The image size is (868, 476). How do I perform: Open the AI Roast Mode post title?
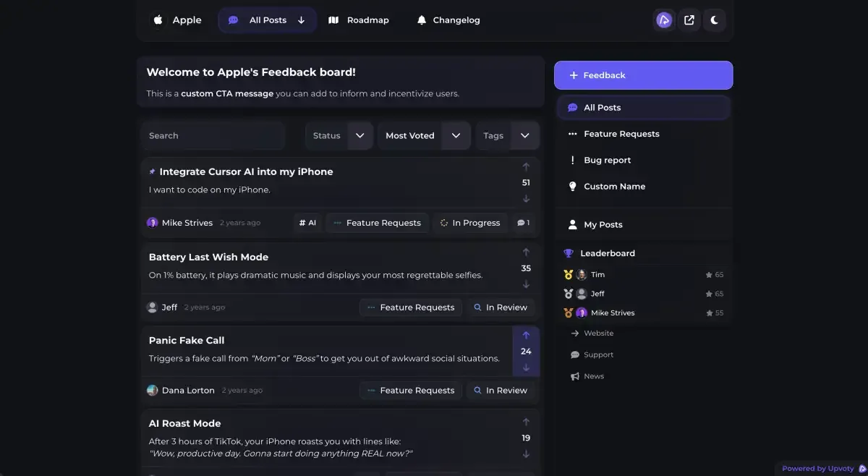click(x=184, y=424)
